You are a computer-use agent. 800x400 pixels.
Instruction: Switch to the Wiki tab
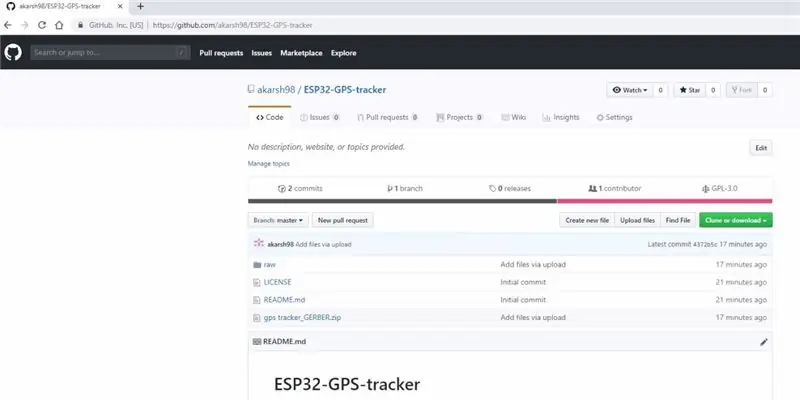(x=513, y=117)
